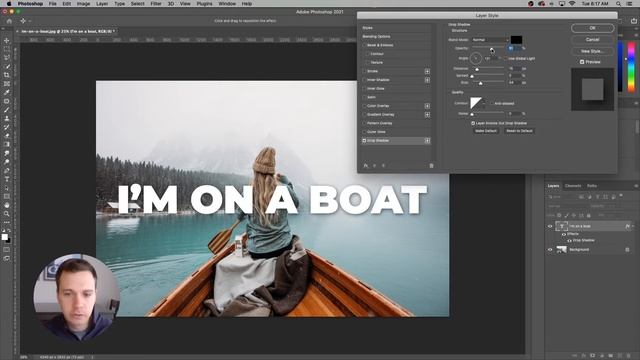Open the Blend Mode dropdown in Layer Style
Screen dimensions: 640x360
490,40
